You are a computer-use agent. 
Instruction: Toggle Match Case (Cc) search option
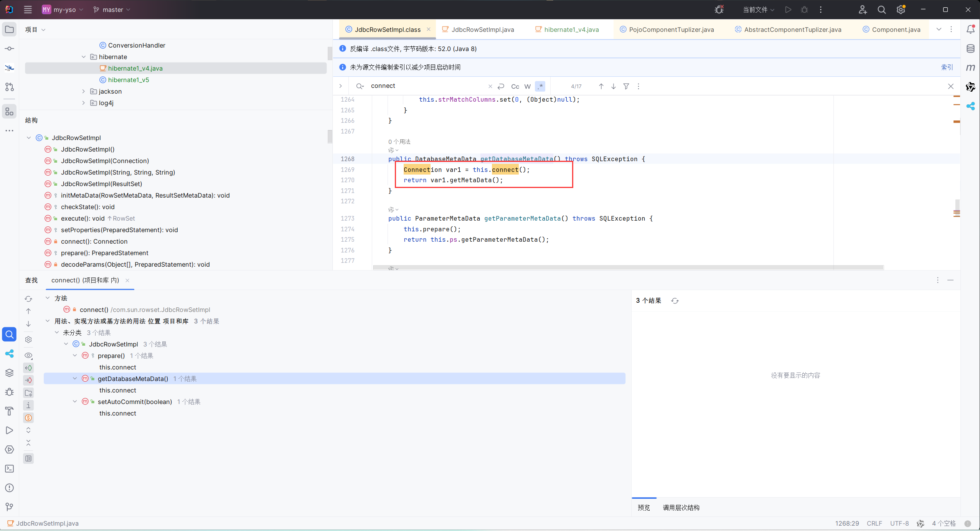[x=515, y=86]
